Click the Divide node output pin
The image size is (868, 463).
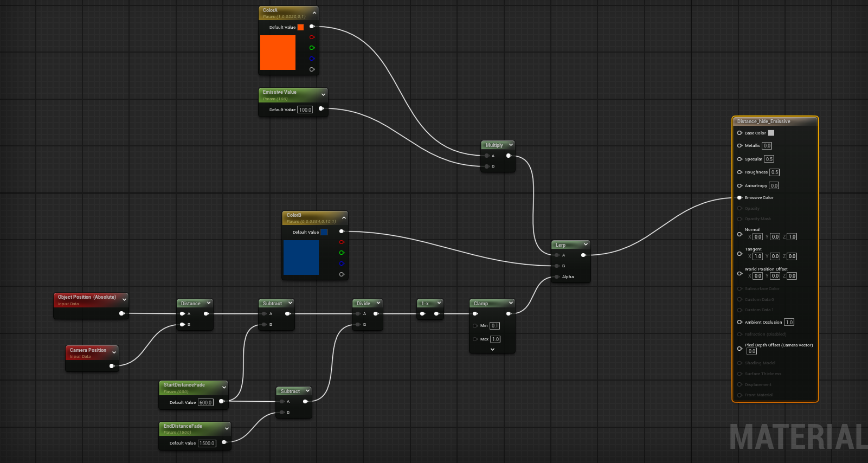[376, 314]
